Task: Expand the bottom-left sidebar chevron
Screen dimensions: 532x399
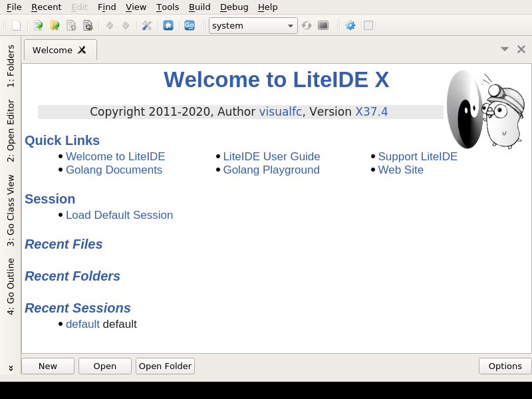Action: (x=9, y=367)
